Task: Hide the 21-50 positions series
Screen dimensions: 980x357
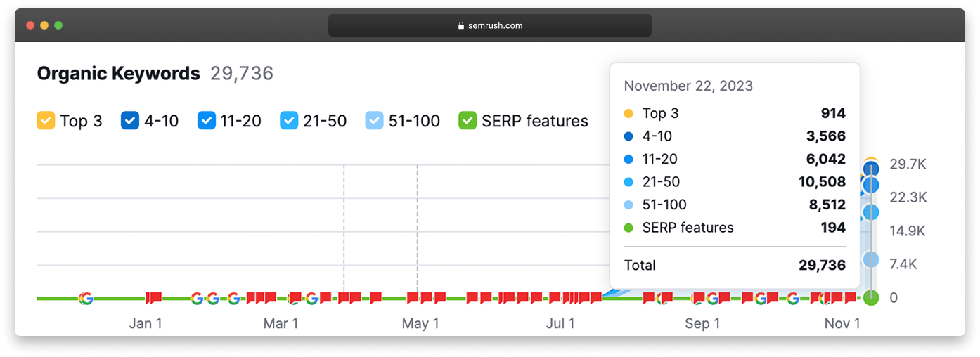Action: coord(289,121)
